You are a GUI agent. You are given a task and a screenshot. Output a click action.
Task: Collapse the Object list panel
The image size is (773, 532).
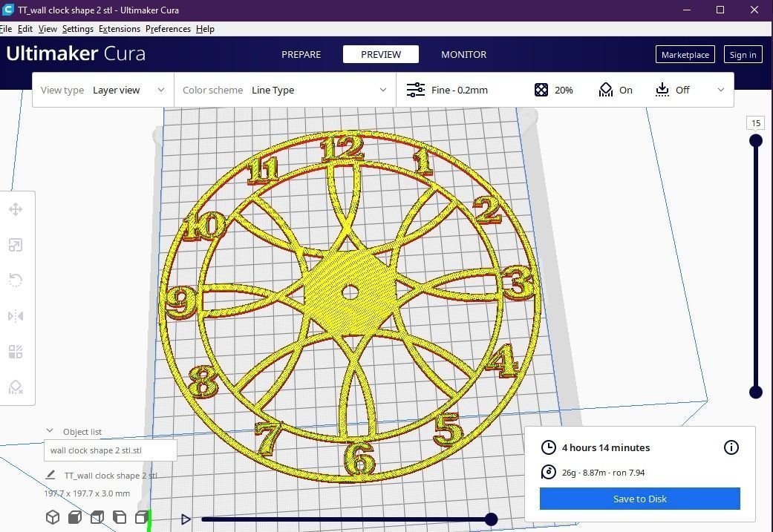(50, 430)
